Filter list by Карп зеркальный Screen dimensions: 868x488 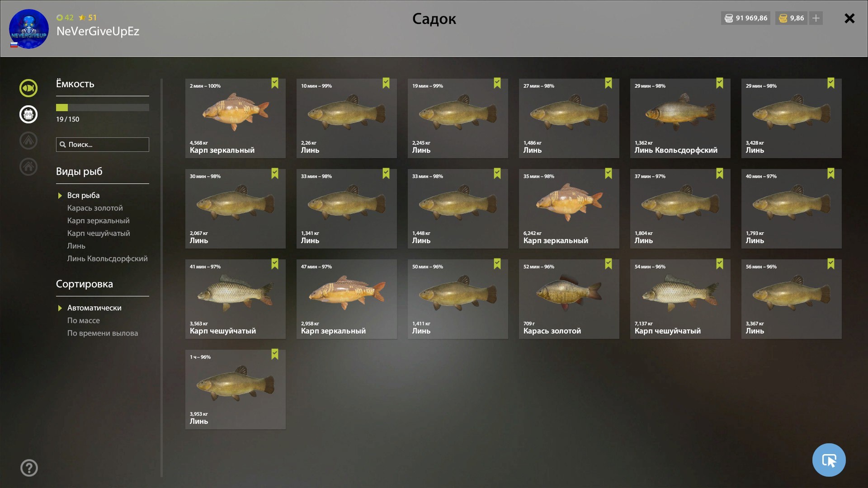99,221
